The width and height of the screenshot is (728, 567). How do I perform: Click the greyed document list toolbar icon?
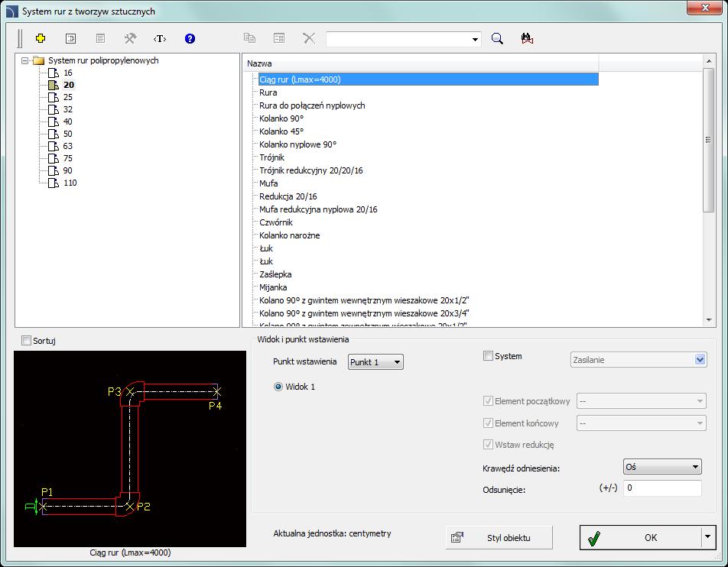[100, 38]
